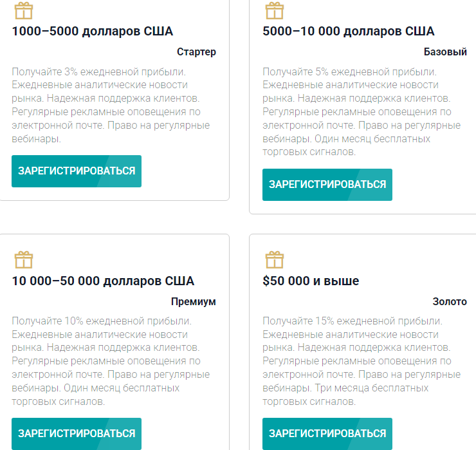Select the heading $50 000 и выше
Screen dimensions: 476x450
pyautogui.click(x=311, y=281)
